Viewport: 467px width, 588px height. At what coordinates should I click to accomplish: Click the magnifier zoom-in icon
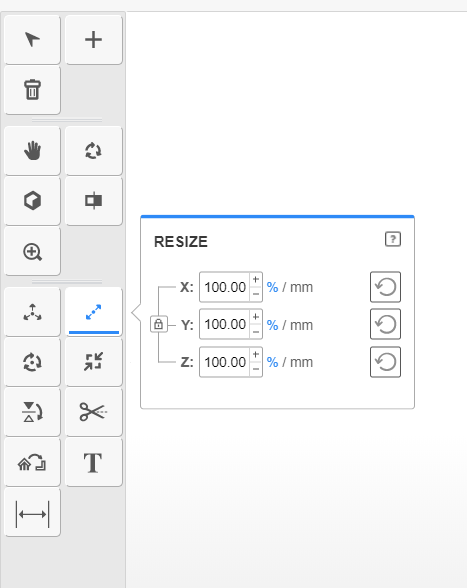[32, 251]
